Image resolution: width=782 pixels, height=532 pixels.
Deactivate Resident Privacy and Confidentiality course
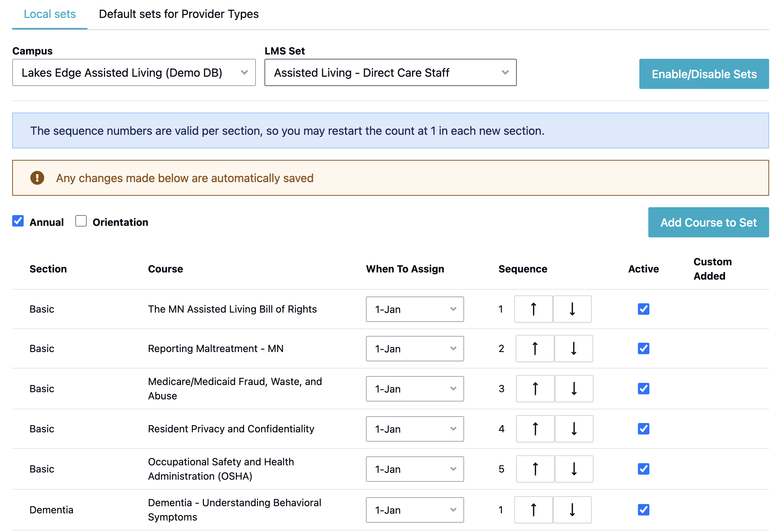[x=643, y=429]
